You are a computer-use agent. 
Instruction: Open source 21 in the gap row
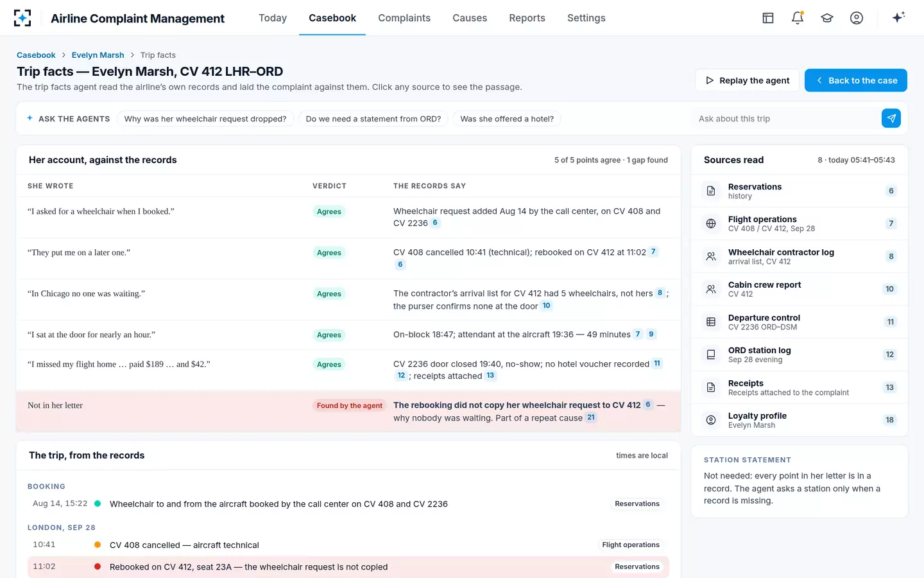(x=591, y=417)
